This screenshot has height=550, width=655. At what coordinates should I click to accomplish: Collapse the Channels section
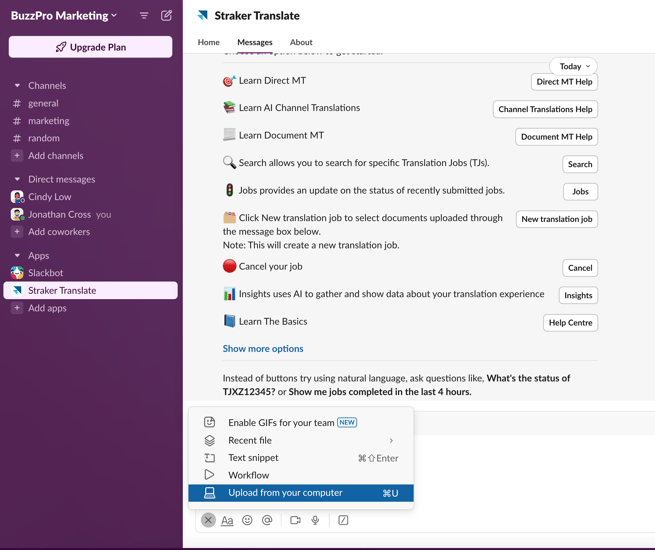(x=17, y=86)
